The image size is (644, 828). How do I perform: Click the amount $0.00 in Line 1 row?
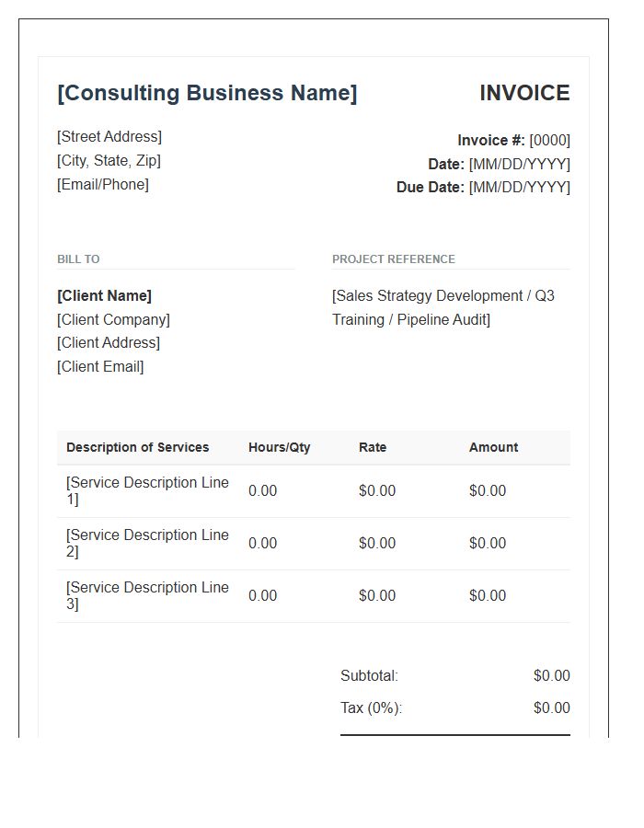pos(488,490)
